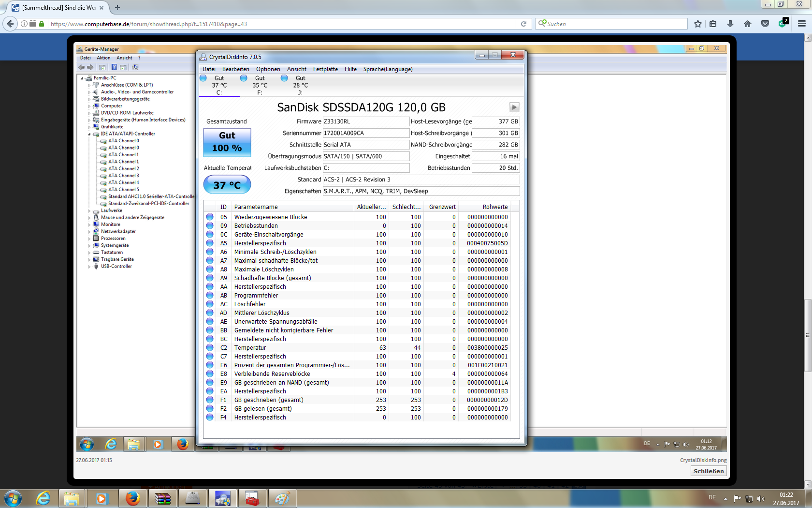Launch Internet Explorer from the bottom taskbar
This screenshot has height=508, width=812.
coord(43,498)
